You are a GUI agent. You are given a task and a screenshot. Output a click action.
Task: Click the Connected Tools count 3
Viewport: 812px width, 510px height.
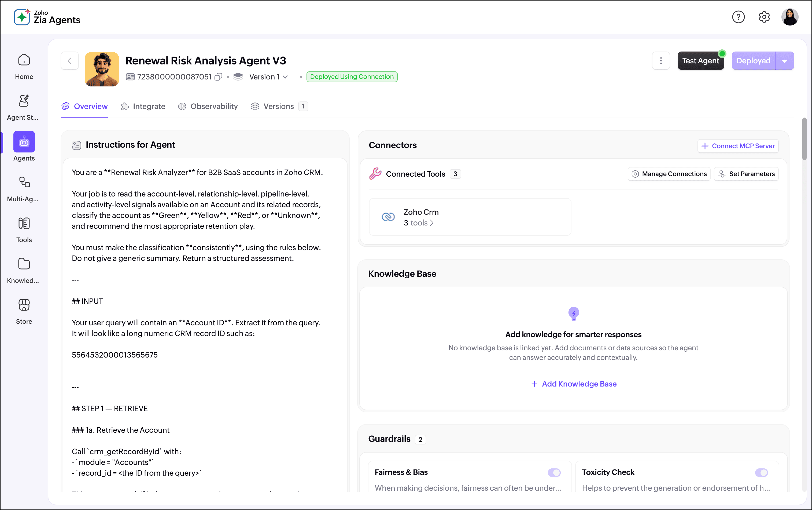click(x=455, y=174)
